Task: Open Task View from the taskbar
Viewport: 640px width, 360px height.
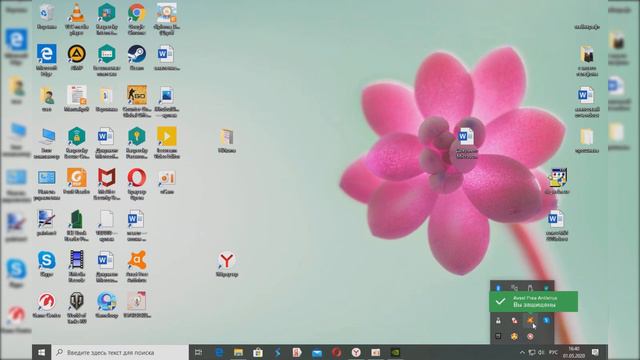Action: pyautogui.click(x=199, y=352)
